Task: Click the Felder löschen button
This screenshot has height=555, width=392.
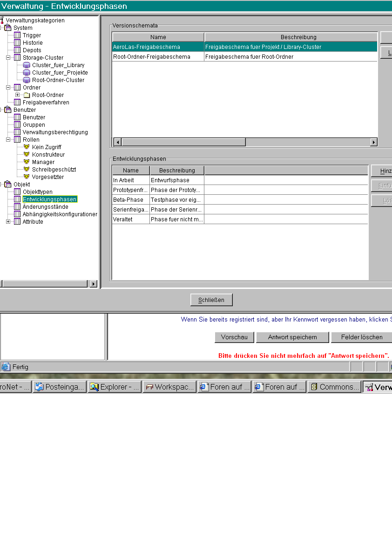Action: click(x=362, y=337)
